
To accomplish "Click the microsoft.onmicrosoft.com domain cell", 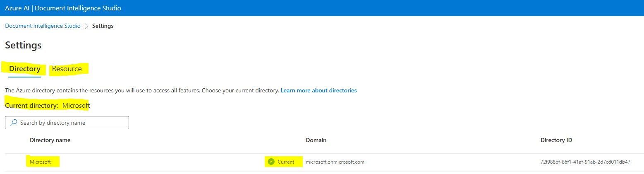I will [335, 162].
